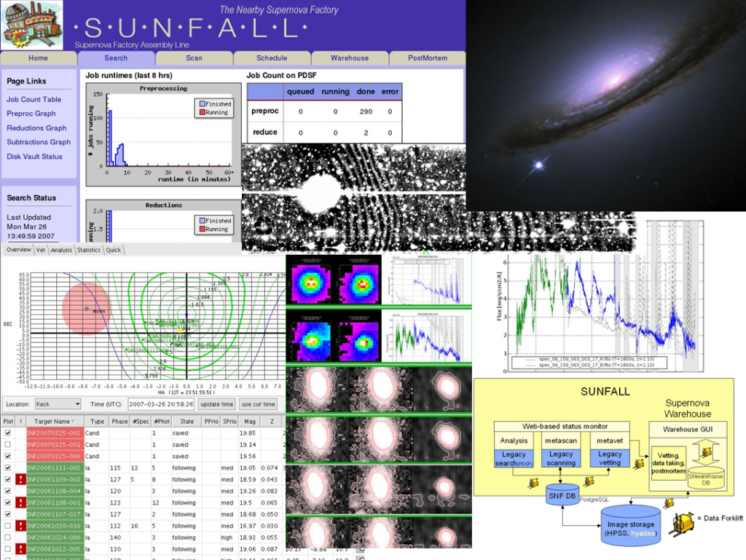
Task: Open the Scan tab in top navigation
Action: (x=194, y=58)
